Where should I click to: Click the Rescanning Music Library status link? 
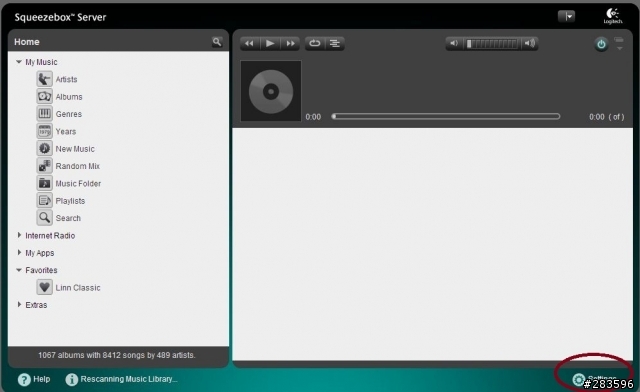click(x=129, y=379)
